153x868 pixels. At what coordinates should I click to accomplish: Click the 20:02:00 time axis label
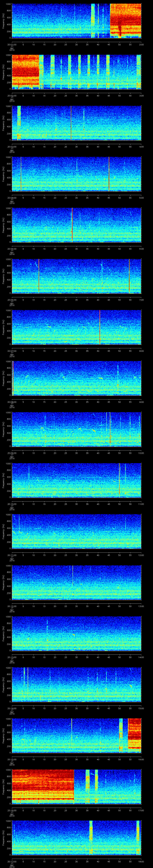12,96
